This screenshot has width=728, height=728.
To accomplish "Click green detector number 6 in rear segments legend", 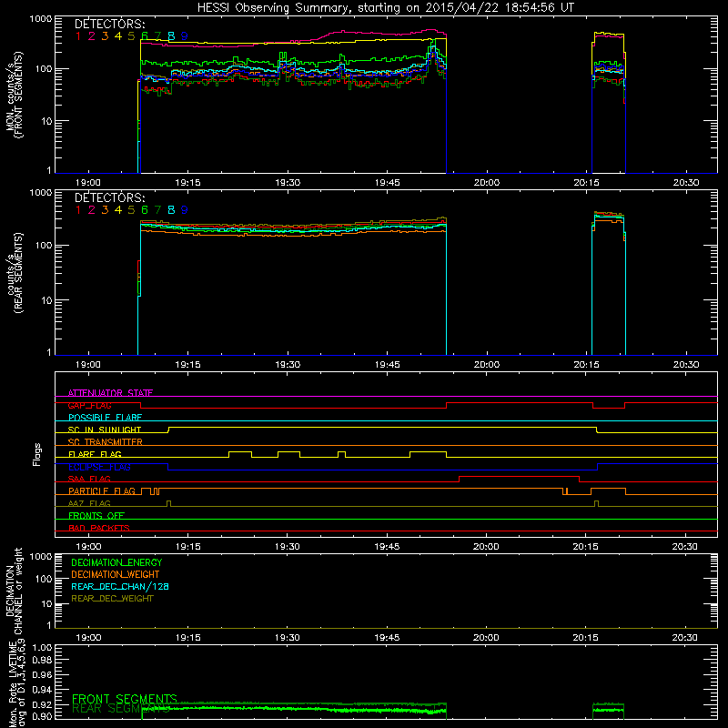I will pos(145,210).
